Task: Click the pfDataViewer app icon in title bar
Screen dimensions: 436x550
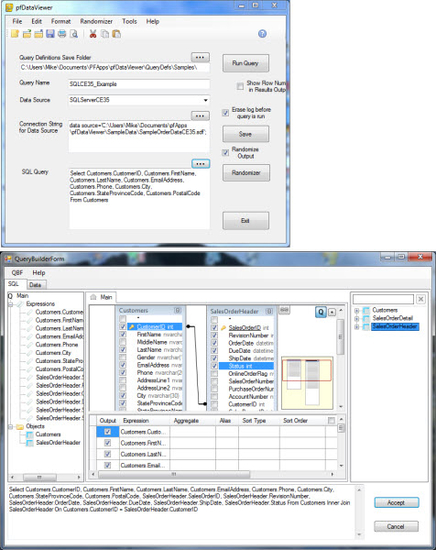Action: click(9, 7)
